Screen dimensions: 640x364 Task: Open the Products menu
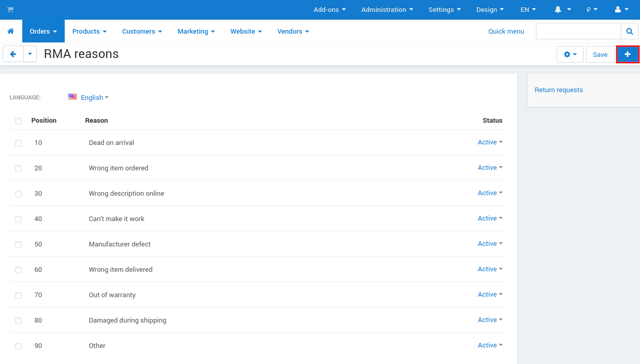(x=90, y=32)
